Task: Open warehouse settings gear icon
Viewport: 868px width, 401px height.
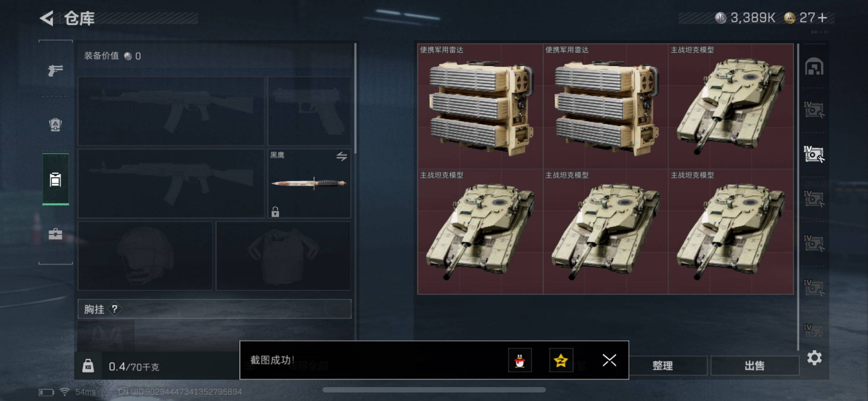Action: [814, 358]
